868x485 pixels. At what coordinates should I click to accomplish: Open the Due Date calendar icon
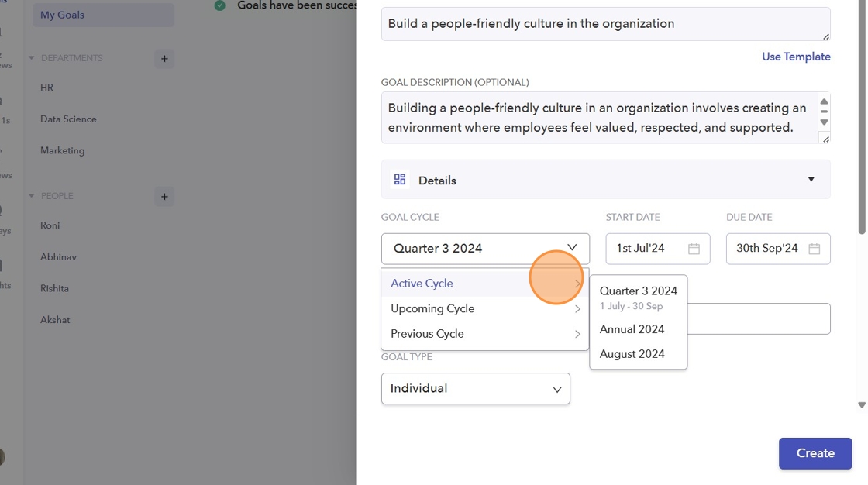point(814,249)
